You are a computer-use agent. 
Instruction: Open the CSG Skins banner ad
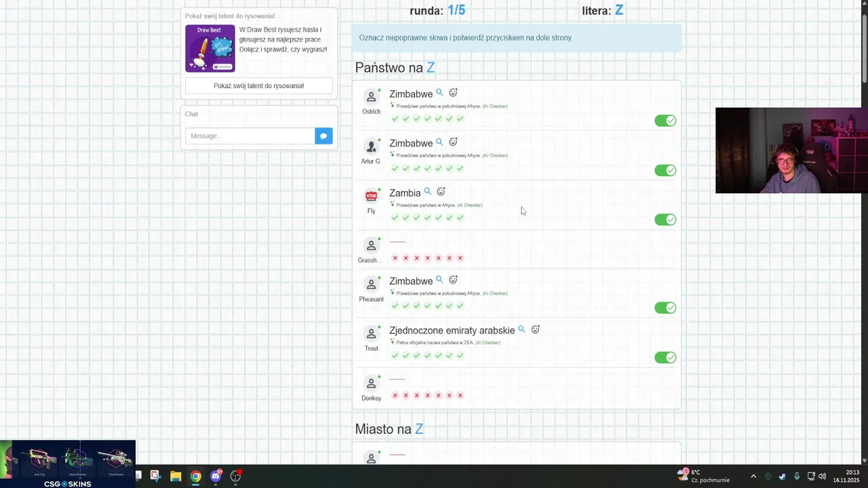68,464
